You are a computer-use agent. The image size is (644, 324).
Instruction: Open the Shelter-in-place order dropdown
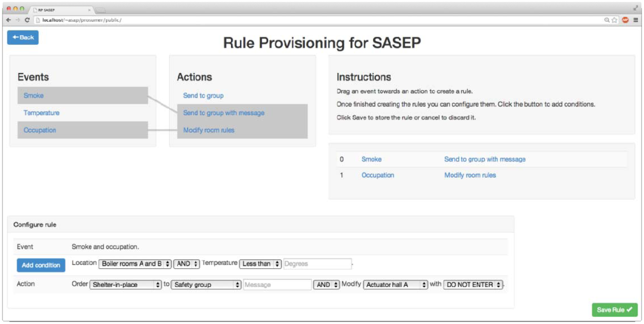[125, 285]
